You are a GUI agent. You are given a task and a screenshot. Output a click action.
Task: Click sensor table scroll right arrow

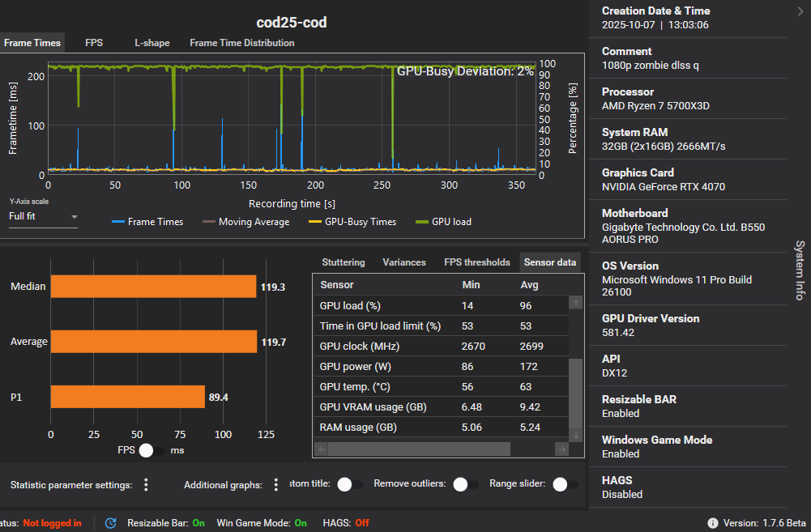561,449
